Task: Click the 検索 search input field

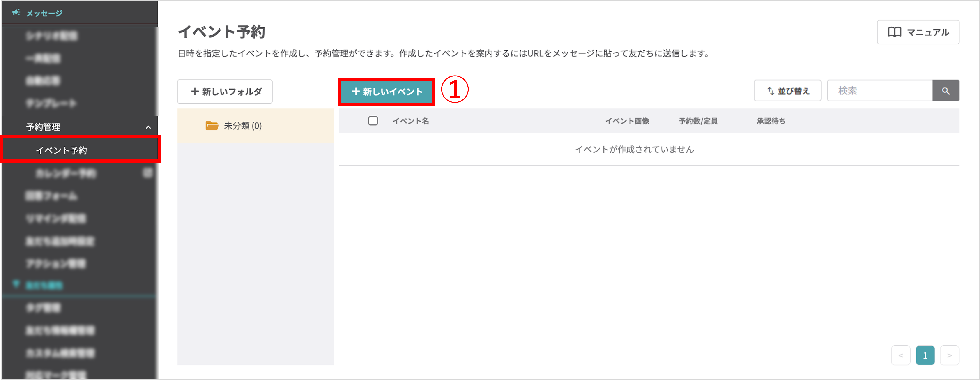Action: 879,90
